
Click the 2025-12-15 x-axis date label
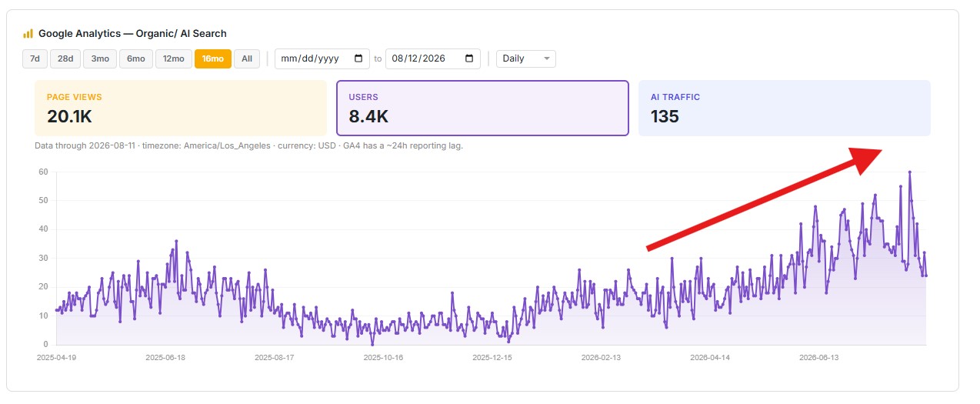[x=492, y=358]
